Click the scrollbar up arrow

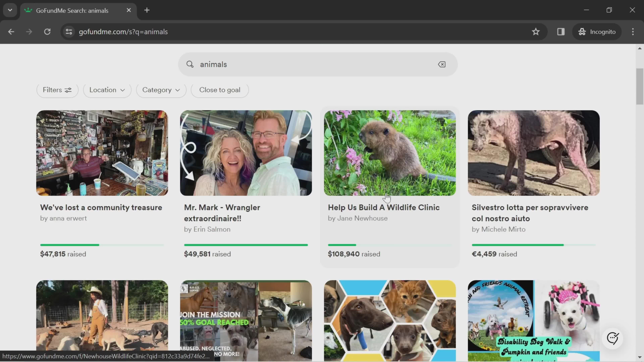pos(640,48)
